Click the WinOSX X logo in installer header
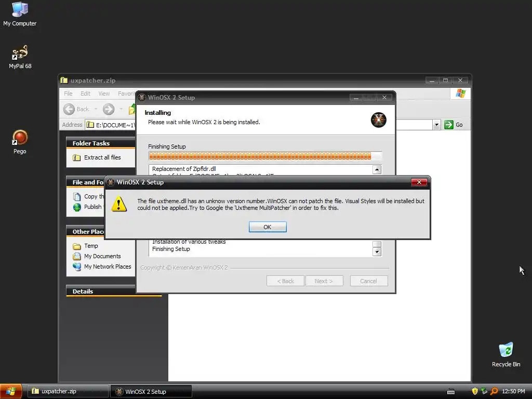The image size is (532, 399). click(378, 120)
